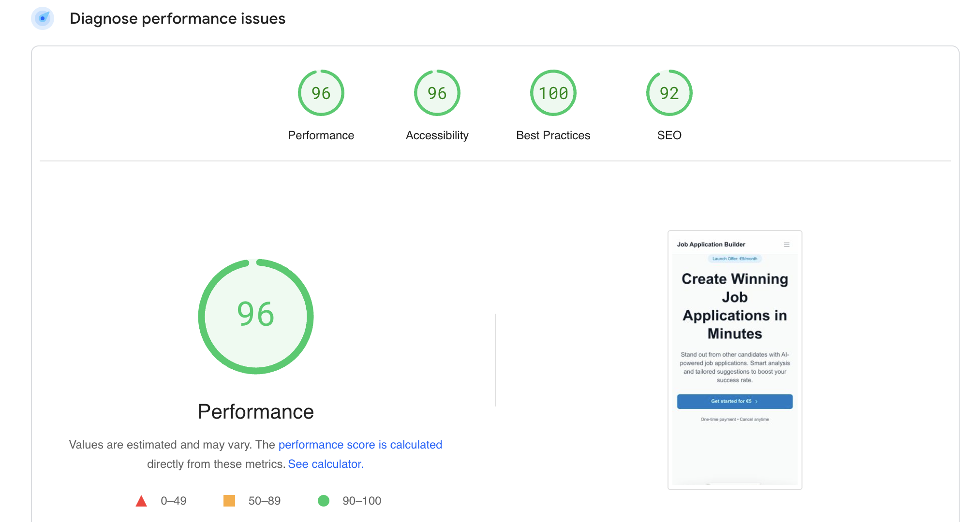Jump to the Accessibility category label

tap(437, 135)
